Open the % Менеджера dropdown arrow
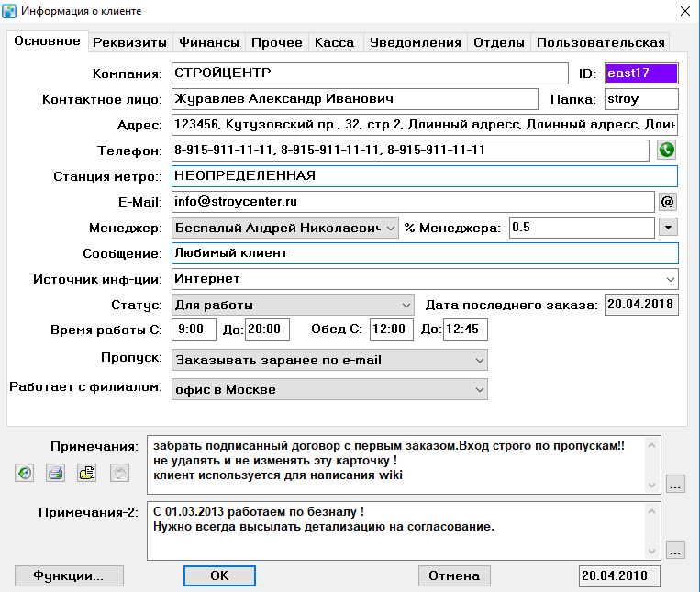700x592 pixels. point(668,228)
